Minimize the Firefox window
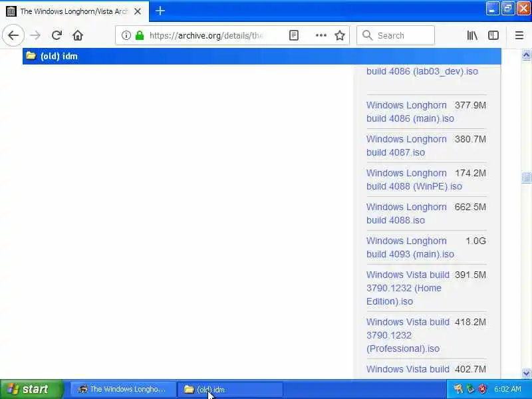 492,9
